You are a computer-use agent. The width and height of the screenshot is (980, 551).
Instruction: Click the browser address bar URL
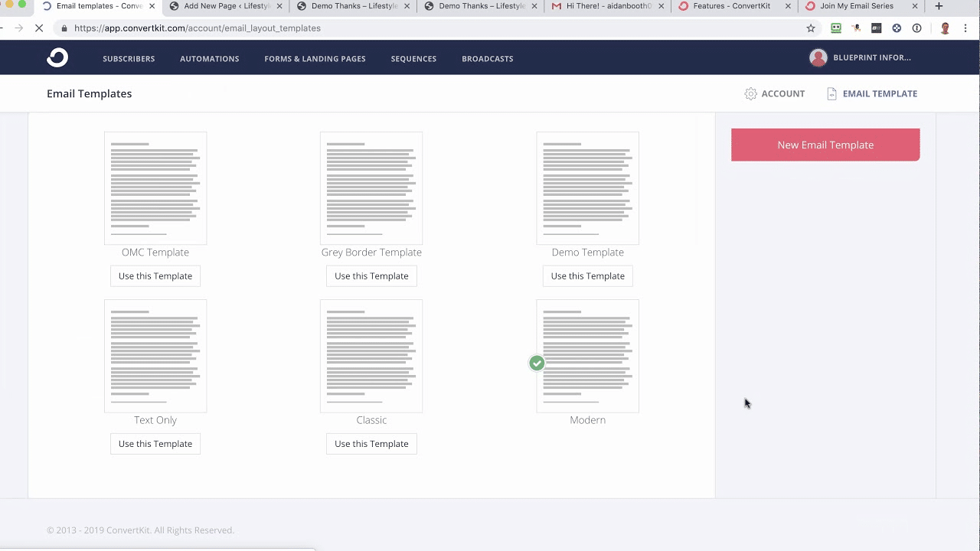pos(198,28)
